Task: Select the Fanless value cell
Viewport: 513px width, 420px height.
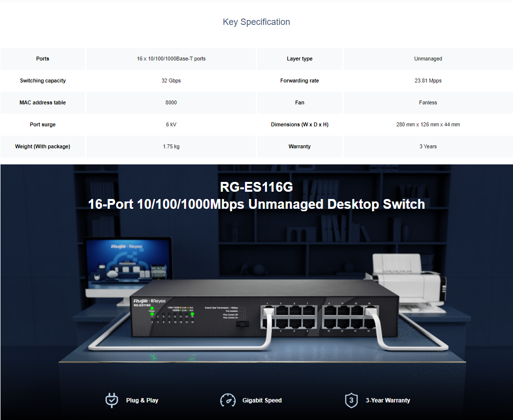Action: pyautogui.click(x=428, y=102)
